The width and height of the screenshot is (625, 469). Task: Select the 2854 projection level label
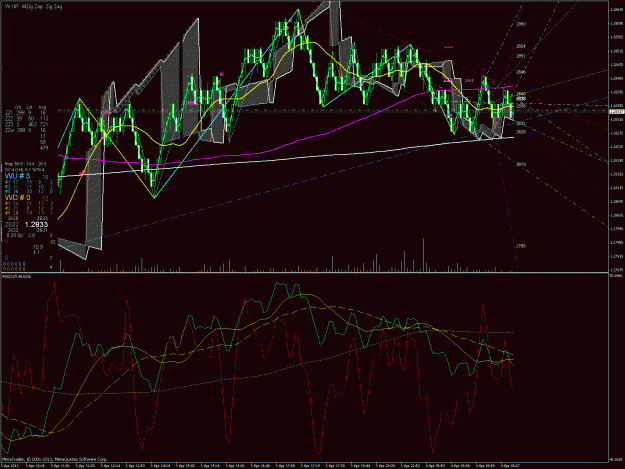[x=521, y=46]
